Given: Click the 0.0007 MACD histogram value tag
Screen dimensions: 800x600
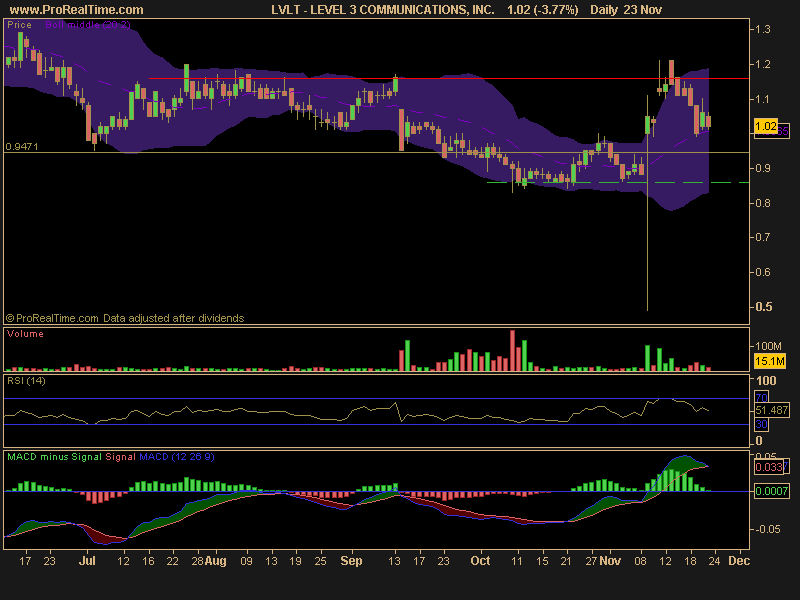Looking at the screenshot, I should click(771, 491).
